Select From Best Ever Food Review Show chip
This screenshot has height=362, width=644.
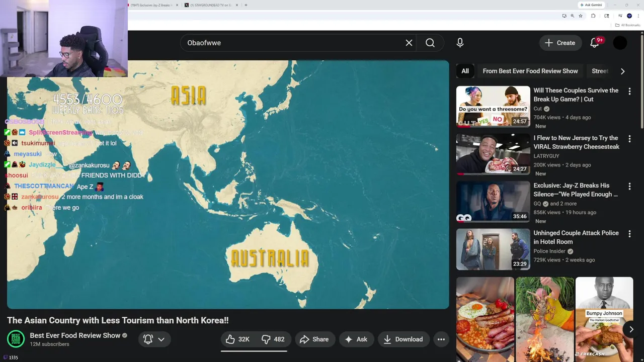click(530, 71)
